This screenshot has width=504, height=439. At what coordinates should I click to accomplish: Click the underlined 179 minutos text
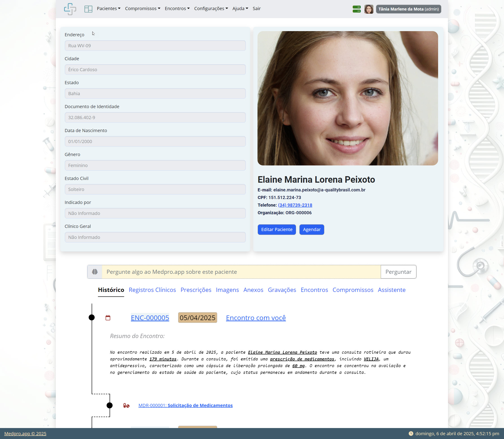point(163,359)
